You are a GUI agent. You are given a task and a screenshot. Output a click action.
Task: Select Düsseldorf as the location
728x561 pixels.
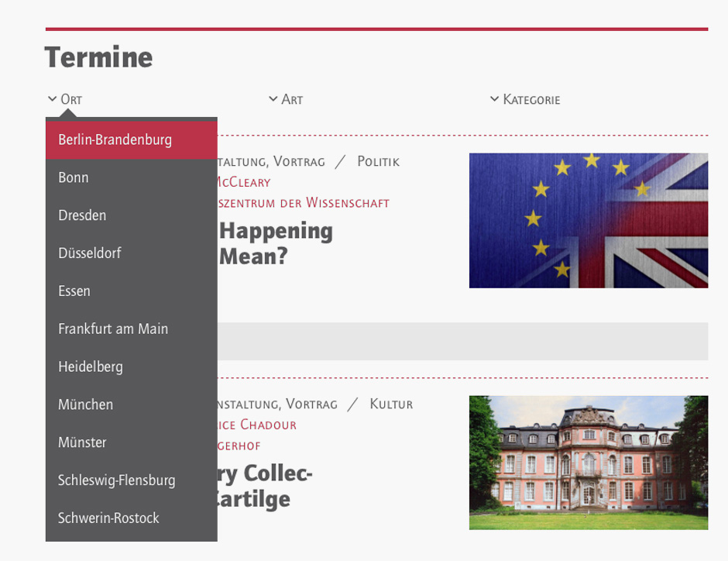pyautogui.click(x=90, y=253)
